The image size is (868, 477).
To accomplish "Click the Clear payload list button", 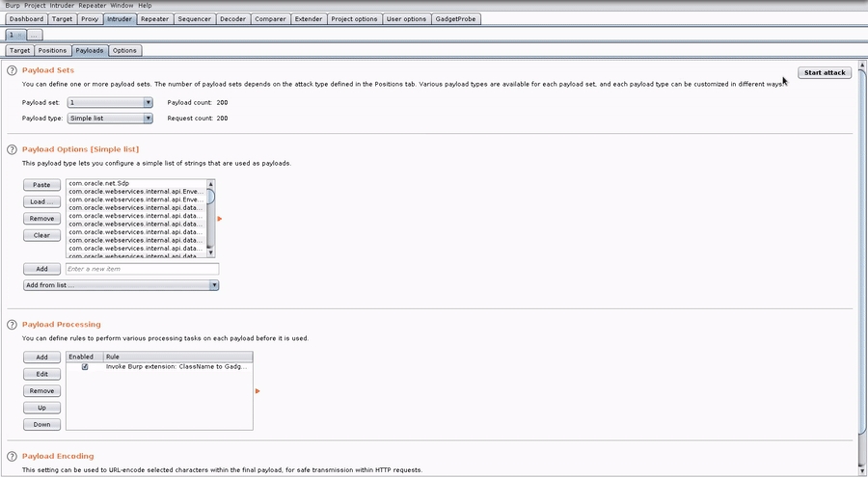I will [41, 235].
